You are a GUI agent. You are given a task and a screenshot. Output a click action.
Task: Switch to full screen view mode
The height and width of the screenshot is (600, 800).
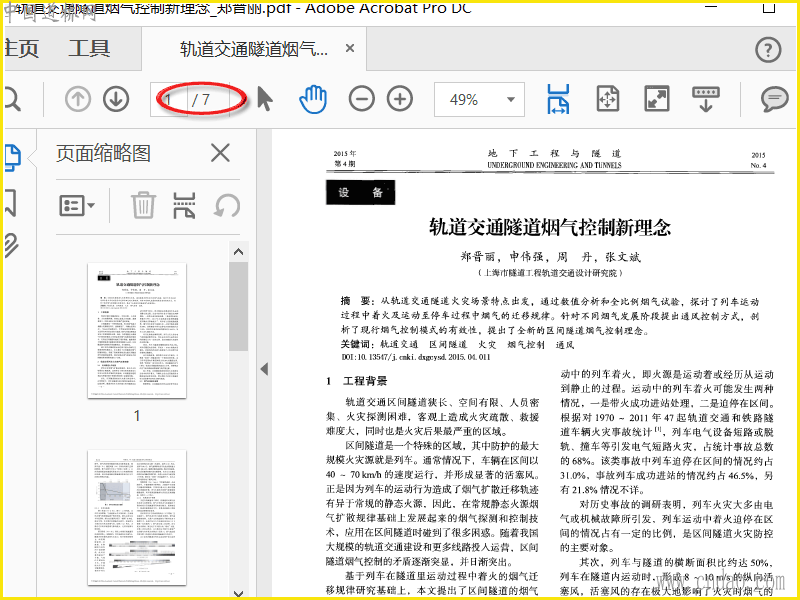pyautogui.click(x=657, y=99)
